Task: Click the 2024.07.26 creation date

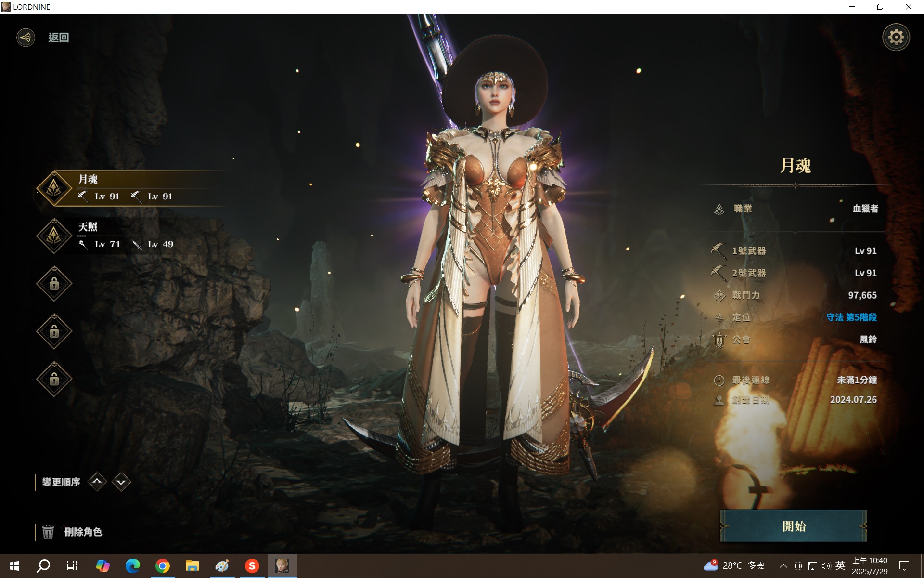Action: coord(853,400)
